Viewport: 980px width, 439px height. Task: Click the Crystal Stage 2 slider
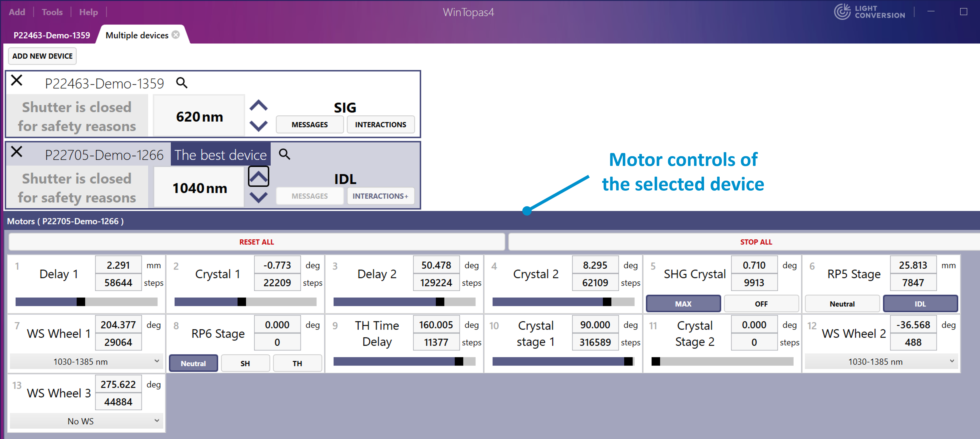pyautogui.click(x=723, y=361)
